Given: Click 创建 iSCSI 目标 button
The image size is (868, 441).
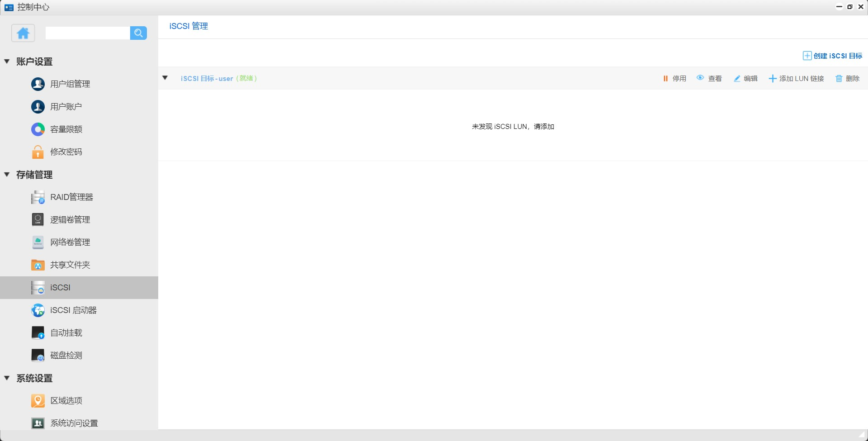Looking at the screenshot, I should click(x=832, y=56).
